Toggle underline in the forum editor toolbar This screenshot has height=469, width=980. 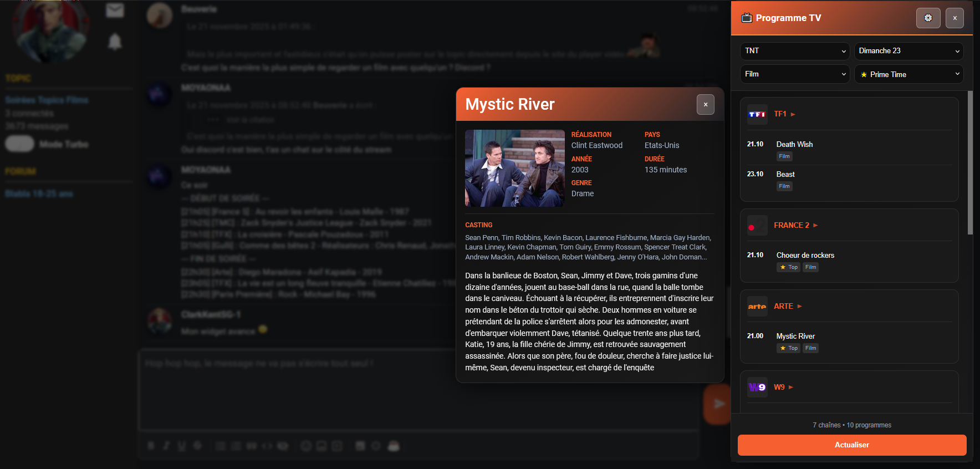(x=182, y=446)
